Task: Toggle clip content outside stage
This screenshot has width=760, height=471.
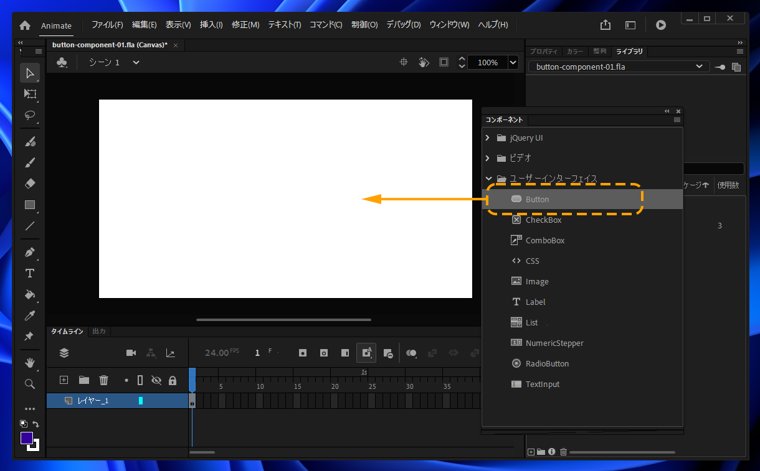Action: tap(443, 62)
